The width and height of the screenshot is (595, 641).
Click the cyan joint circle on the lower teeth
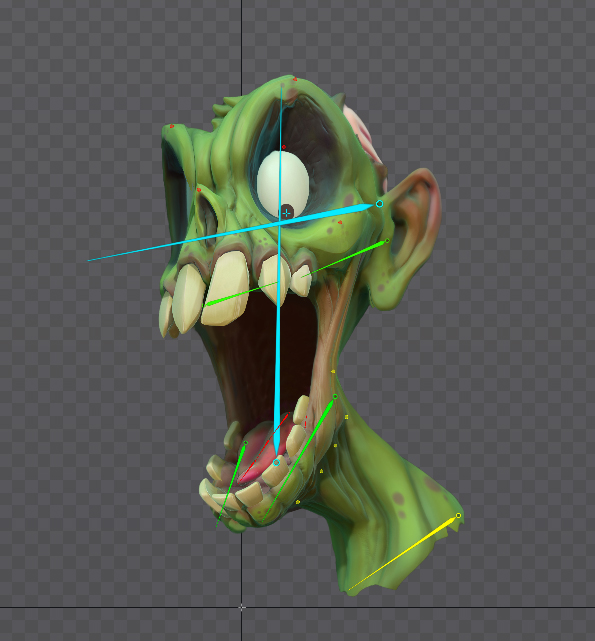click(x=276, y=462)
